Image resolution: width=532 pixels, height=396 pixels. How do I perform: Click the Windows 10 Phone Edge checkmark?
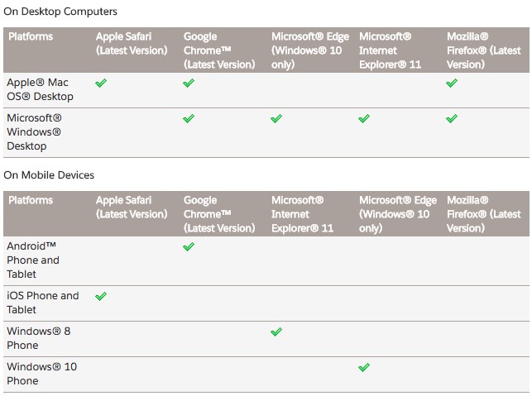click(364, 368)
